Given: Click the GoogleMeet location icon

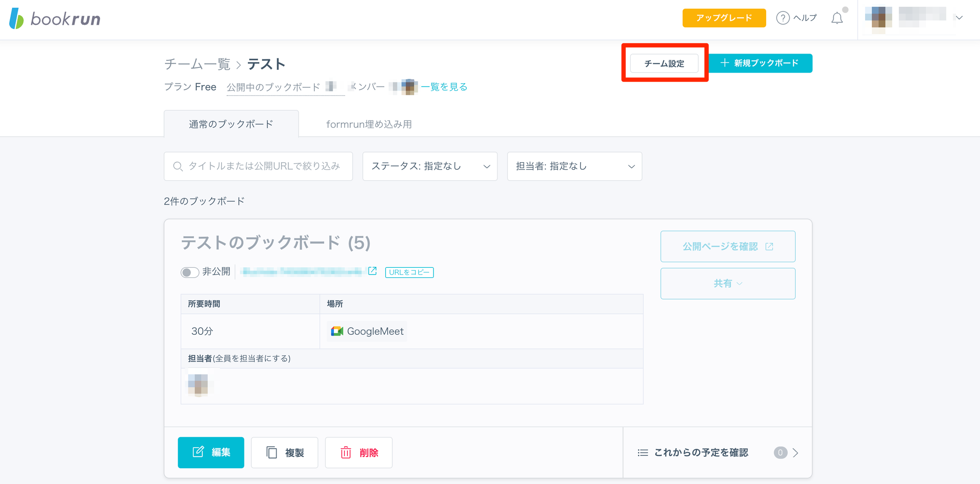Looking at the screenshot, I should pos(337,331).
